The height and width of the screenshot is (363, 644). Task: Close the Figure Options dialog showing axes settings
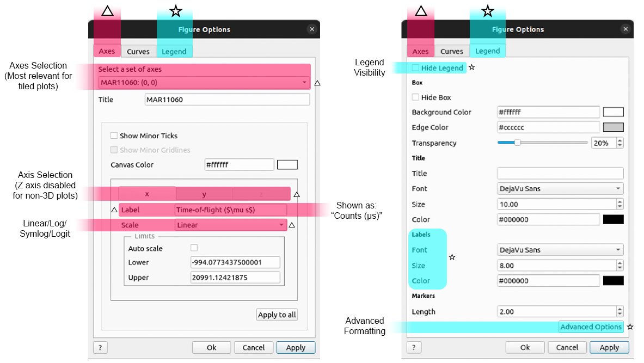point(311,29)
